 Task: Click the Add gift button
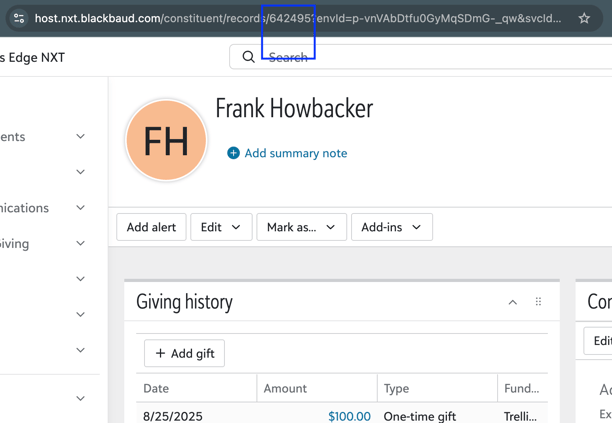[184, 353]
